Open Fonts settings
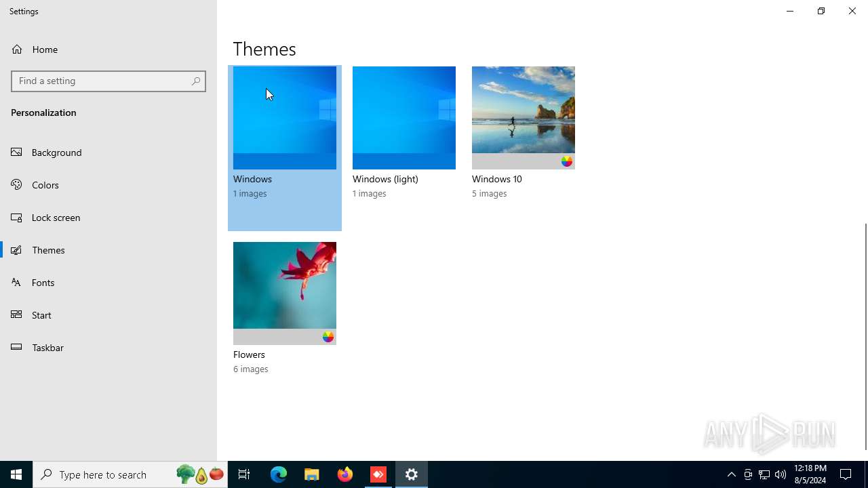The height and width of the screenshot is (488, 868). [108, 283]
